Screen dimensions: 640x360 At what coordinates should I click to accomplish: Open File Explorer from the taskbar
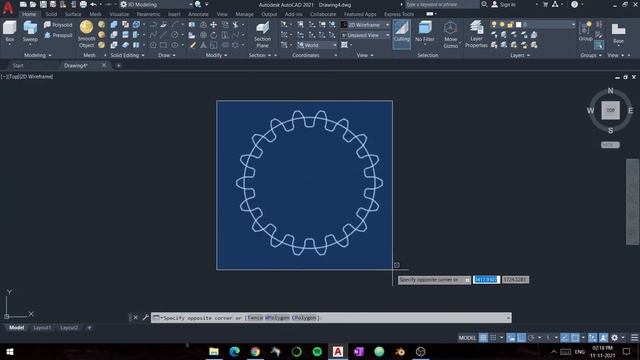pos(213,351)
